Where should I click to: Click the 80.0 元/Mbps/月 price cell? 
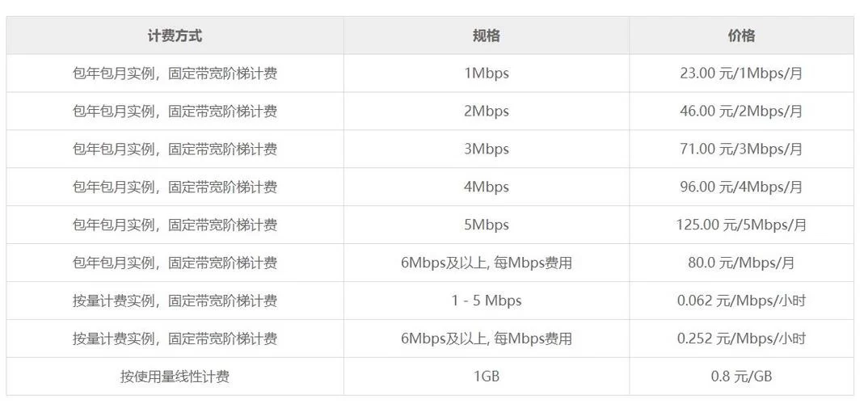tap(741, 263)
